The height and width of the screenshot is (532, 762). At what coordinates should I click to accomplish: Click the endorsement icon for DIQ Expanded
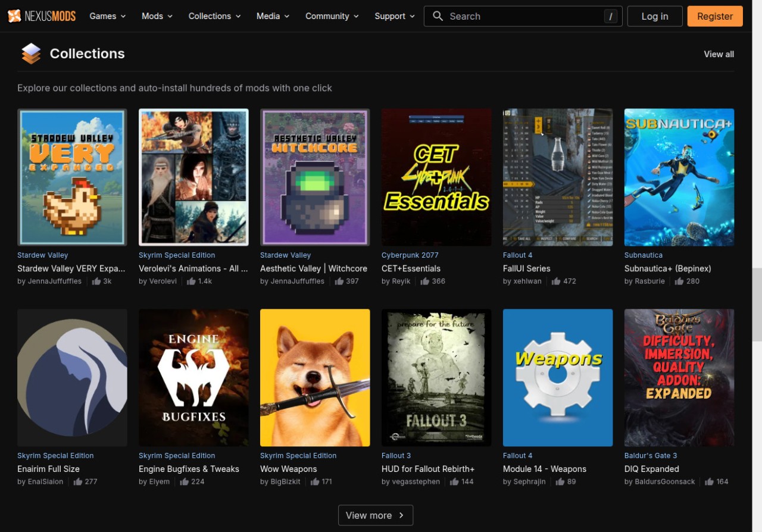pos(709,482)
